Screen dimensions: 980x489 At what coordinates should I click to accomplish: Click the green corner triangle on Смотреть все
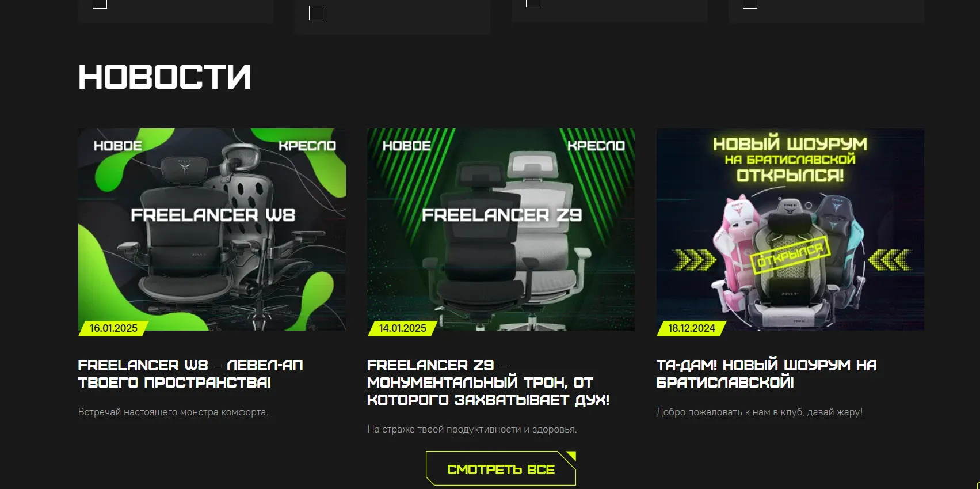pyautogui.click(x=571, y=456)
